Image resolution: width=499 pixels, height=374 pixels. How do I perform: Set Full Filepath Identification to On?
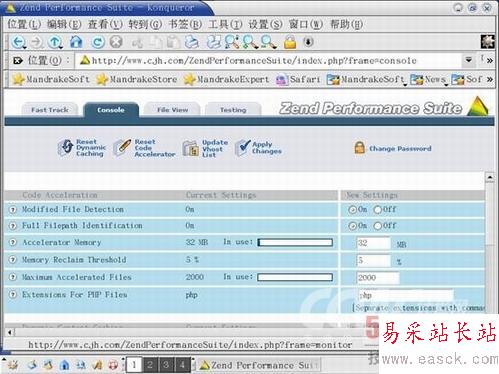[x=352, y=226]
